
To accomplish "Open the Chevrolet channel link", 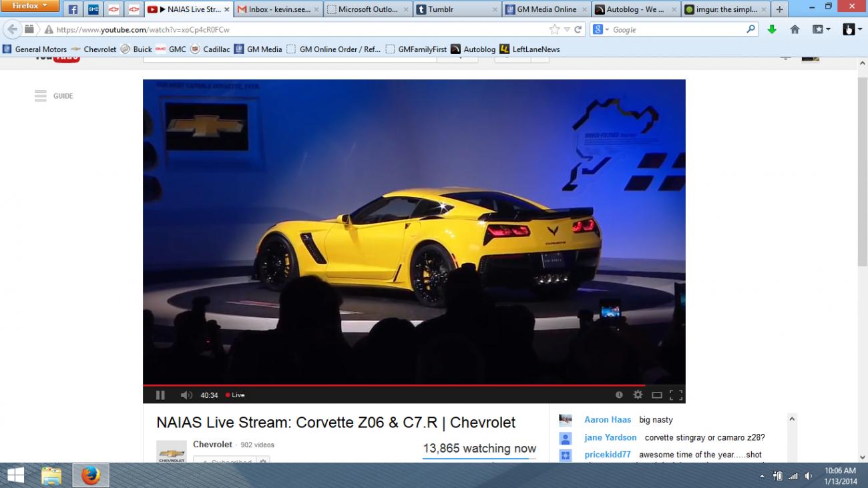I will (212, 445).
